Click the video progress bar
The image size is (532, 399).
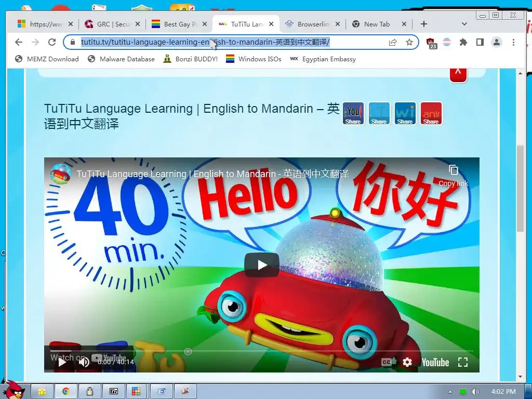(262, 351)
